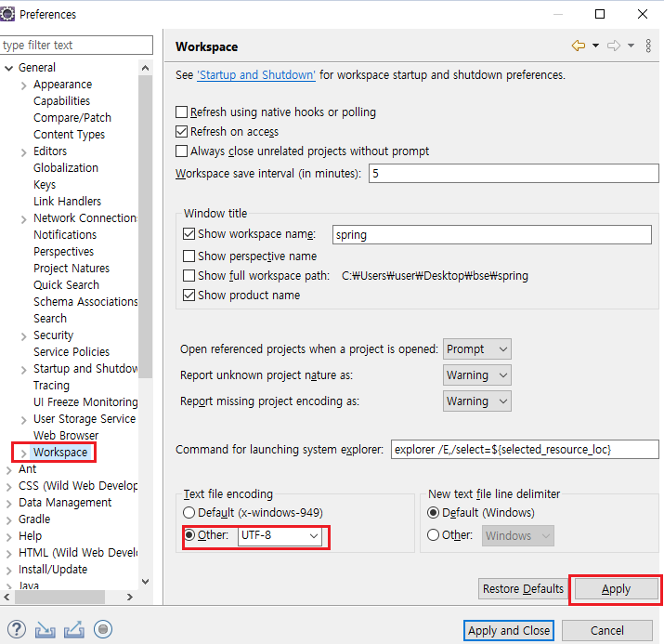Toggle Show product name checkbox
Image resolution: width=664 pixels, height=644 pixels.
189,295
